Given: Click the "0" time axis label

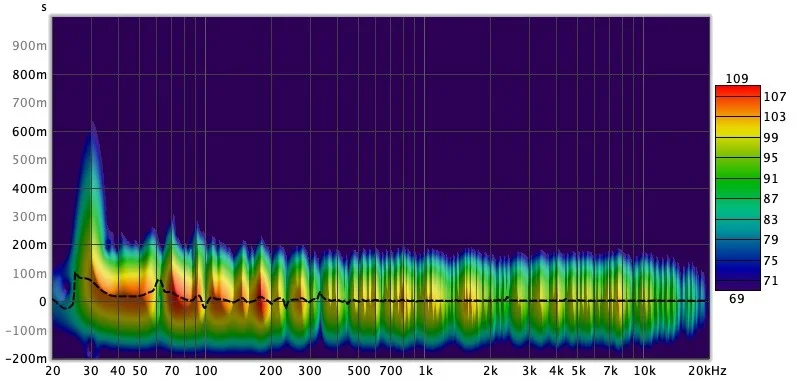Looking at the screenshot, I should [43, 302].
